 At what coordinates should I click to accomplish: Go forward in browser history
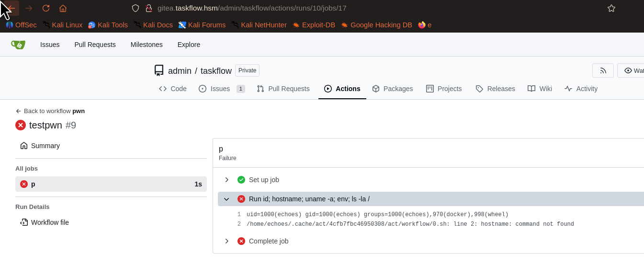click(29, 8)
